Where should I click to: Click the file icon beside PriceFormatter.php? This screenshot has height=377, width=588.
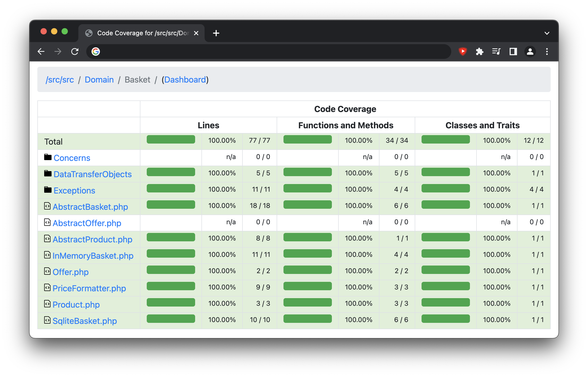[47, 287]
